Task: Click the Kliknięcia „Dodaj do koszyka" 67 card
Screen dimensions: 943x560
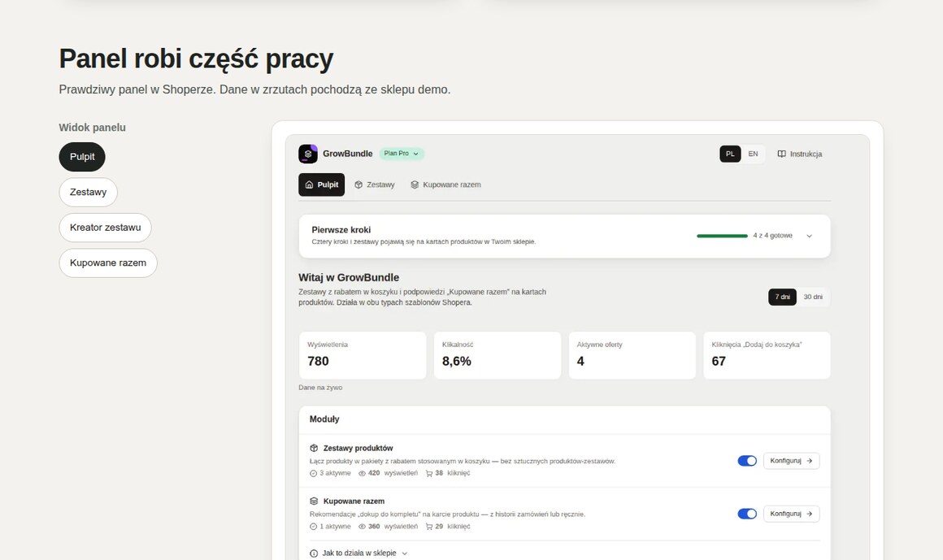Action: 767,355
